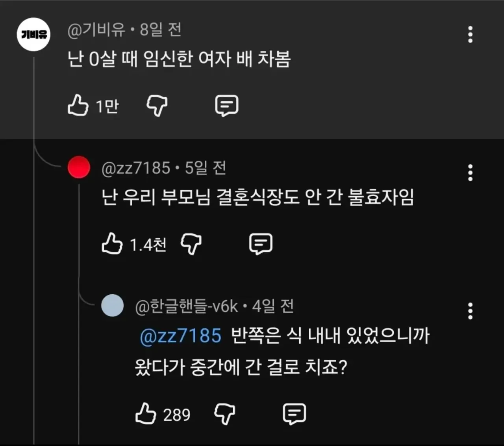The width and height of the screenshot is (504, 446).
Task: Like the reply by @한글핸들-v6k
Action: (146, 414)
